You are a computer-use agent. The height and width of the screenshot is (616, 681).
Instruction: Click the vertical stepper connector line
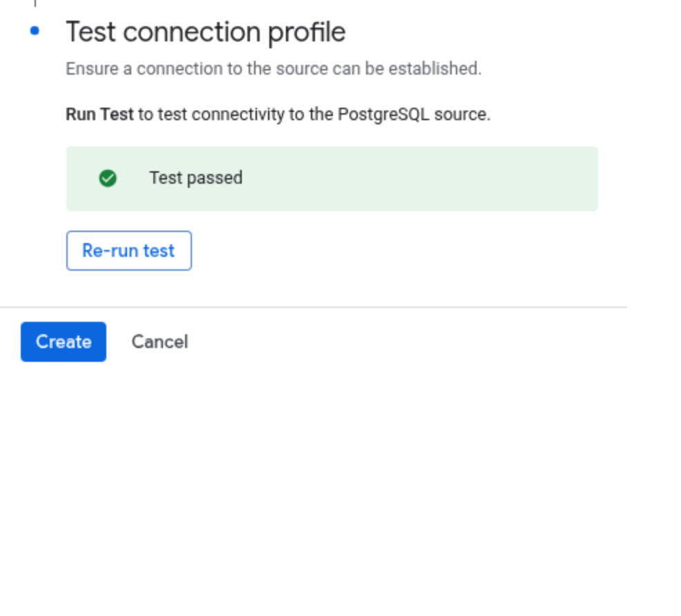(x=35, y=3)
